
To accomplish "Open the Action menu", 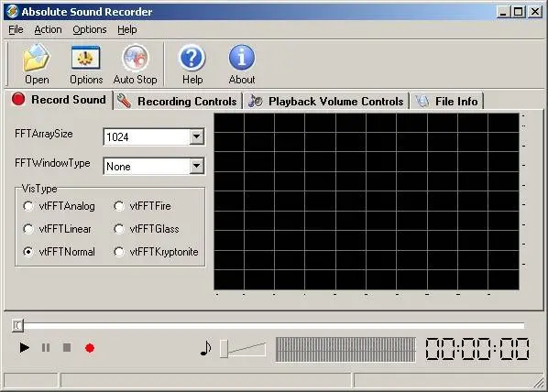I will 48,29.
